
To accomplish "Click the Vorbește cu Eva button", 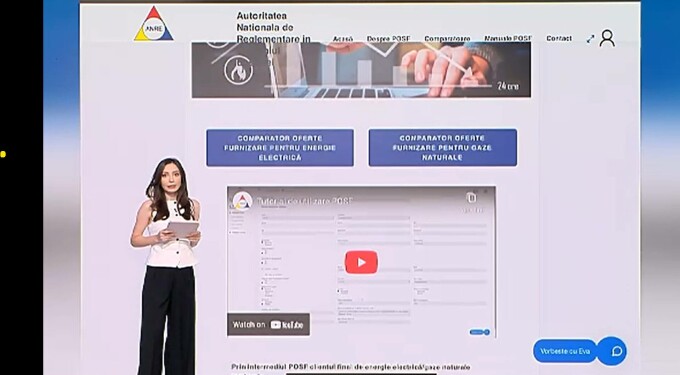I will tap(565, 351).
